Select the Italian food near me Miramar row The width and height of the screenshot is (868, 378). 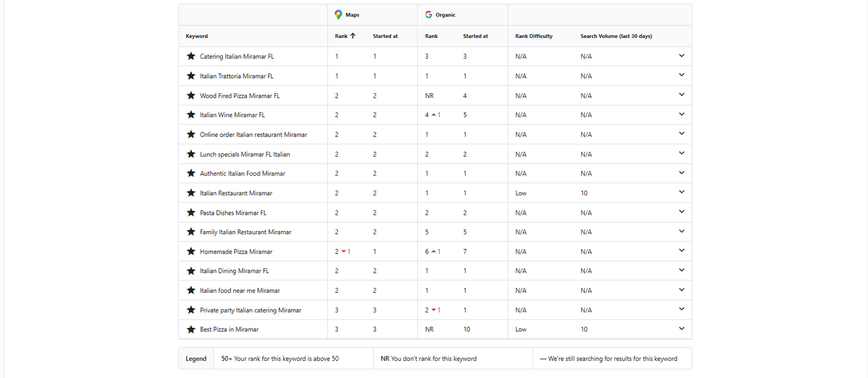tap(240, 291)
